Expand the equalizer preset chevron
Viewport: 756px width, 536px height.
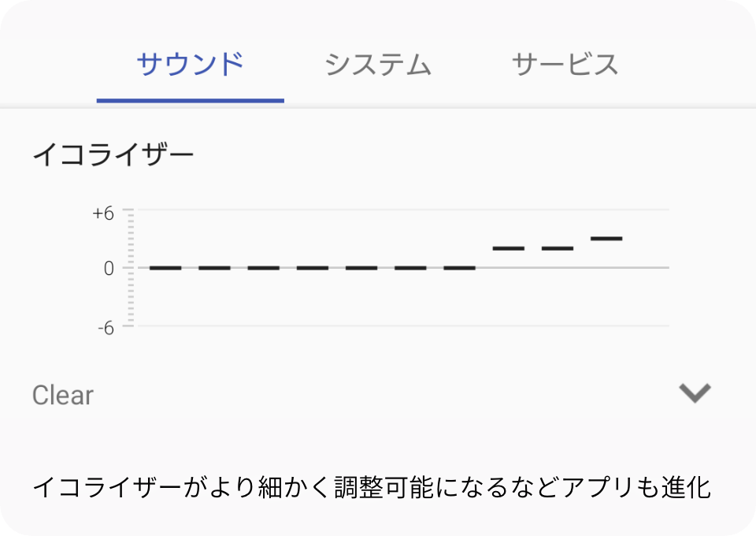(x=695, y=393)
